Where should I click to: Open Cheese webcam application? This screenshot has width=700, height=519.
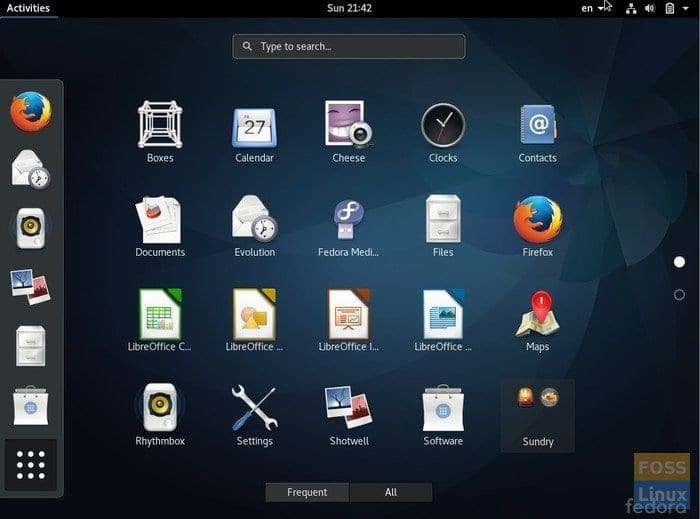[x=349, y=133]
